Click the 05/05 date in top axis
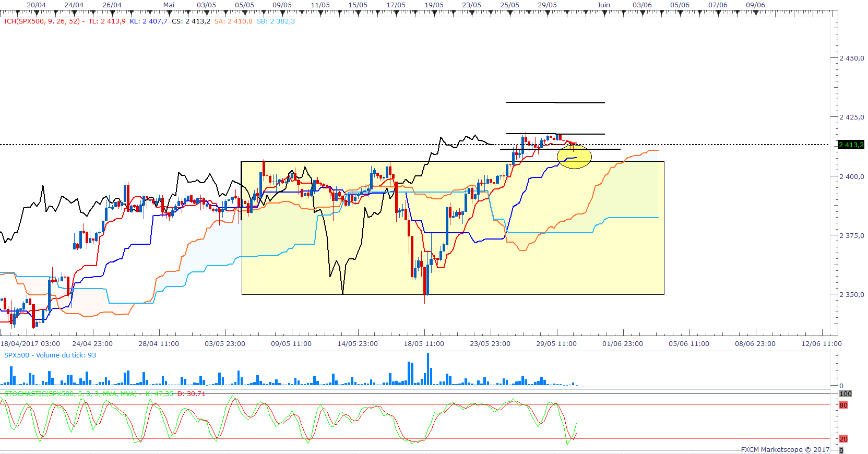The height and width of the screenshot is (454, 868). point(244,5)
